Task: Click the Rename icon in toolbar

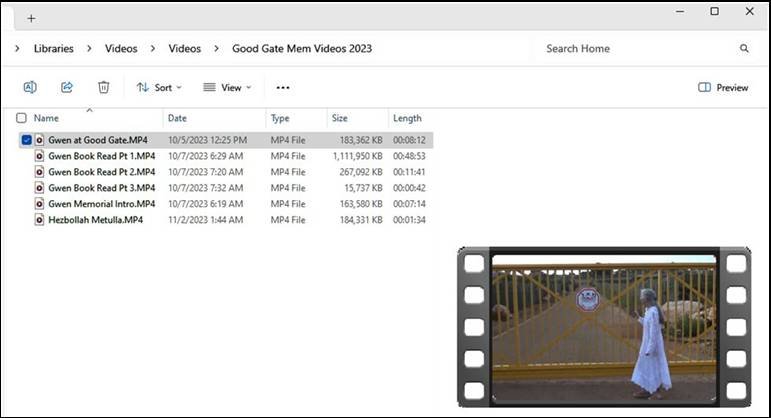Action: (x=30, y=87)
